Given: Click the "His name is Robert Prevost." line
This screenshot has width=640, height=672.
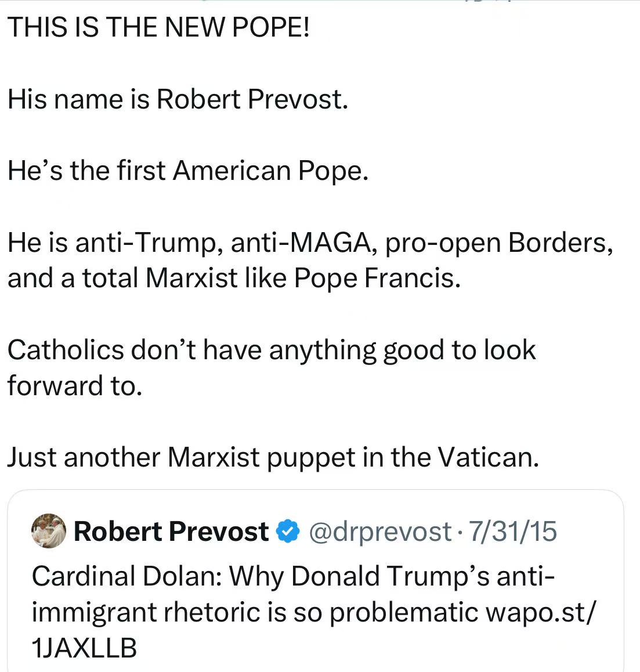Looking at the screenshot, I should tap(178, 99).
